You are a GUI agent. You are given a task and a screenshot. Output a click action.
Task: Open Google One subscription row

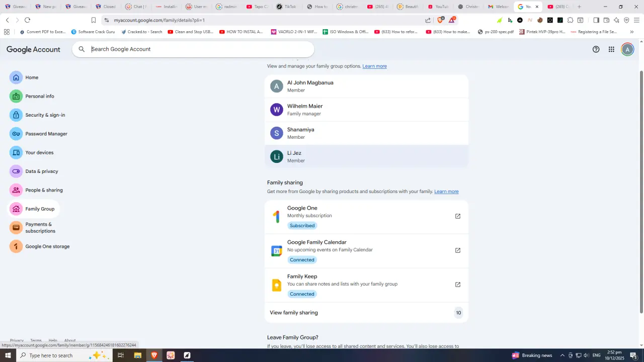point(366,217)
